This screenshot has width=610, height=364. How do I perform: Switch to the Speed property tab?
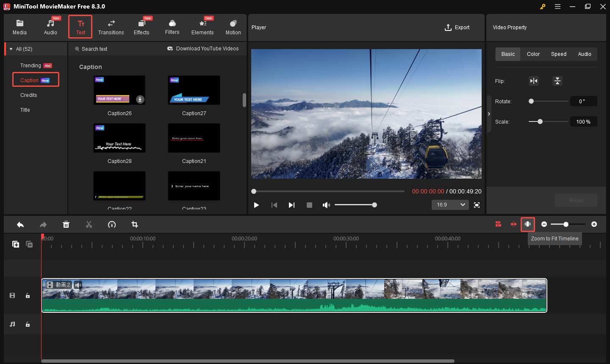point(558,54)
